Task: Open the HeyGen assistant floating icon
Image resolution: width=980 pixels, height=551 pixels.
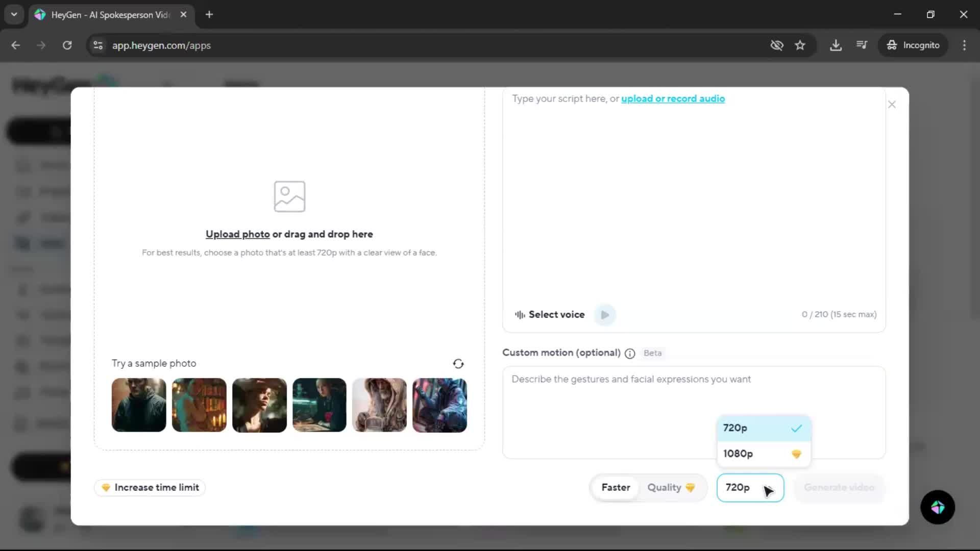Action: 938,507
